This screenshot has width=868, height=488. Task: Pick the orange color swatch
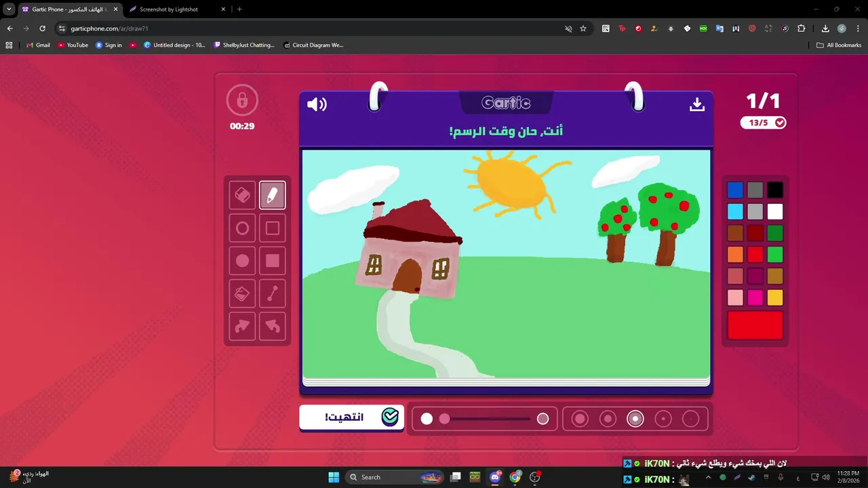pos(735,255)
